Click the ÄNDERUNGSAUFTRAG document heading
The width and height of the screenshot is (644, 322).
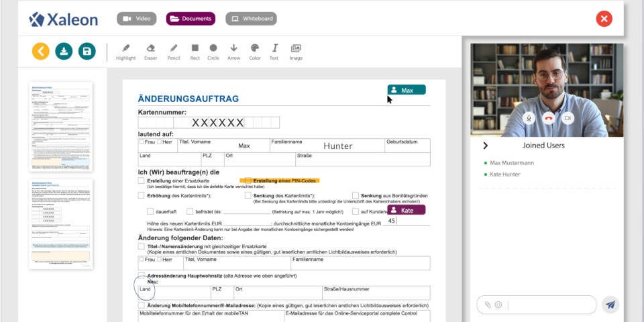pos(189,99)
